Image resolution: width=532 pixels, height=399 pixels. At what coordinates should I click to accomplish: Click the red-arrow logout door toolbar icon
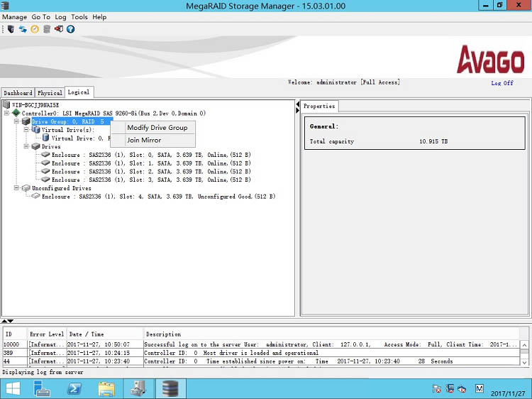pos(59,29)
